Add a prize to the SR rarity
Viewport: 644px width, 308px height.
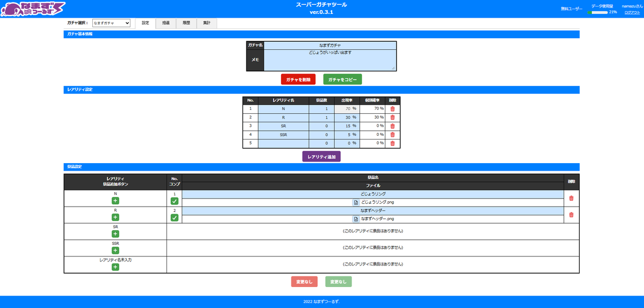point(115,234)
